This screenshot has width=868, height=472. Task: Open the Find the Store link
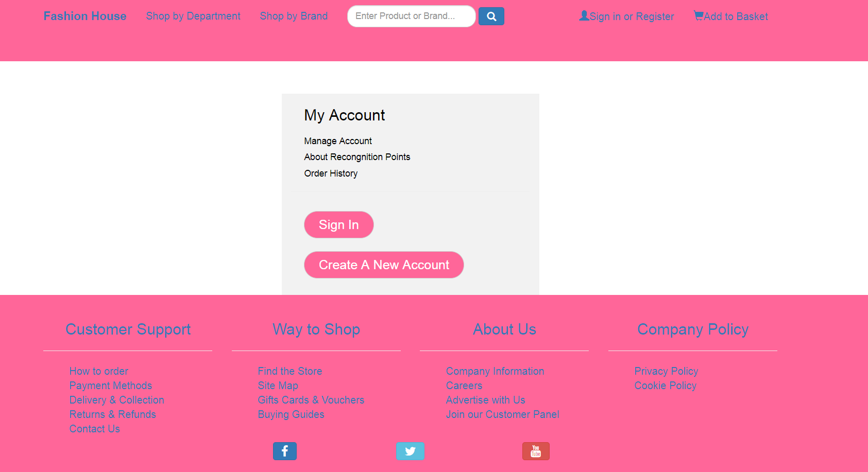pyautogui.click(x=290, y=371)
